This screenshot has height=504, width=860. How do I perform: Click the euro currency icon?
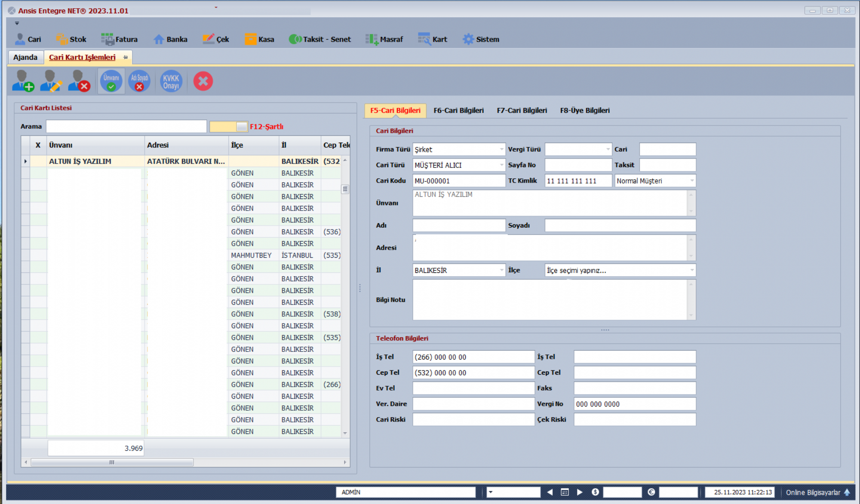(x=651, y=492)
